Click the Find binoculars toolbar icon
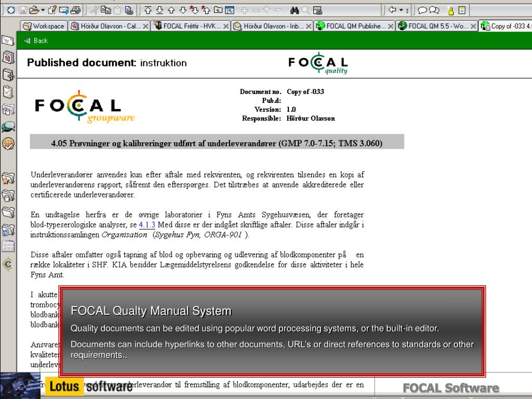Viewport: 532px width, 399px height. (294, 10)
